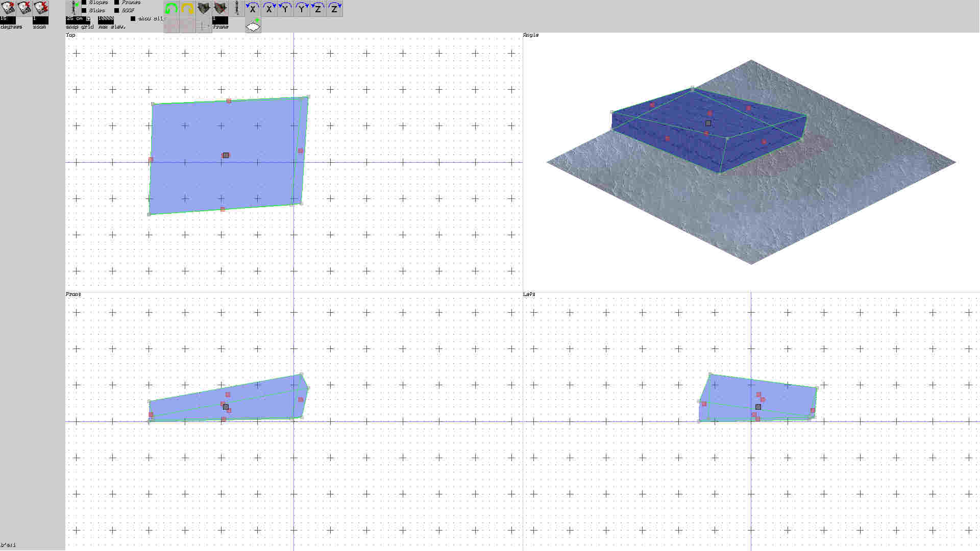Click the terrain icon with red cross
This screenshot has width=980, height=551.
click(x=220, y=8)
